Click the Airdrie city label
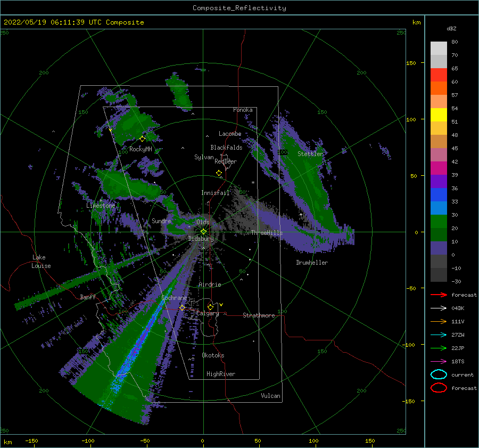This screenshot has height=448, width=479. pos(210,284)
